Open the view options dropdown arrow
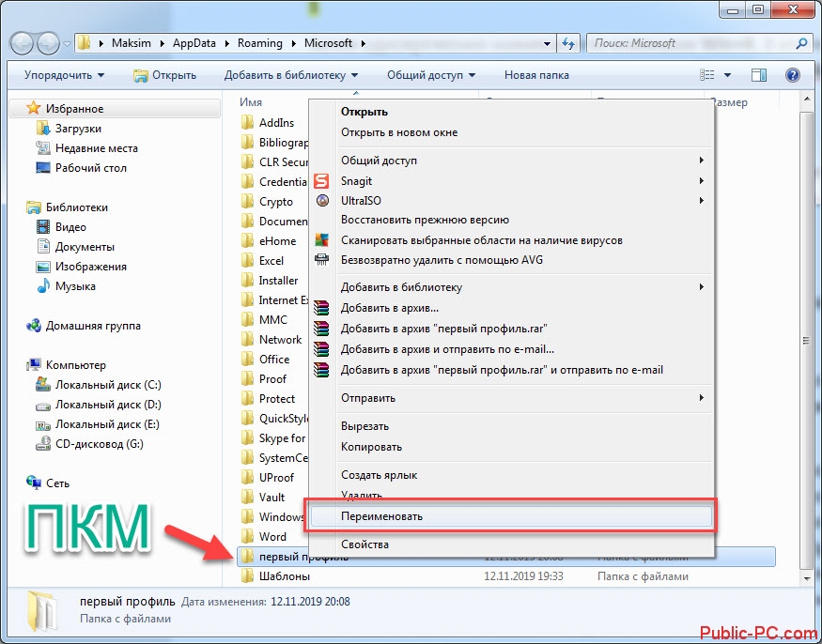This screenshot has height=644, width=822. coord(727,75)
